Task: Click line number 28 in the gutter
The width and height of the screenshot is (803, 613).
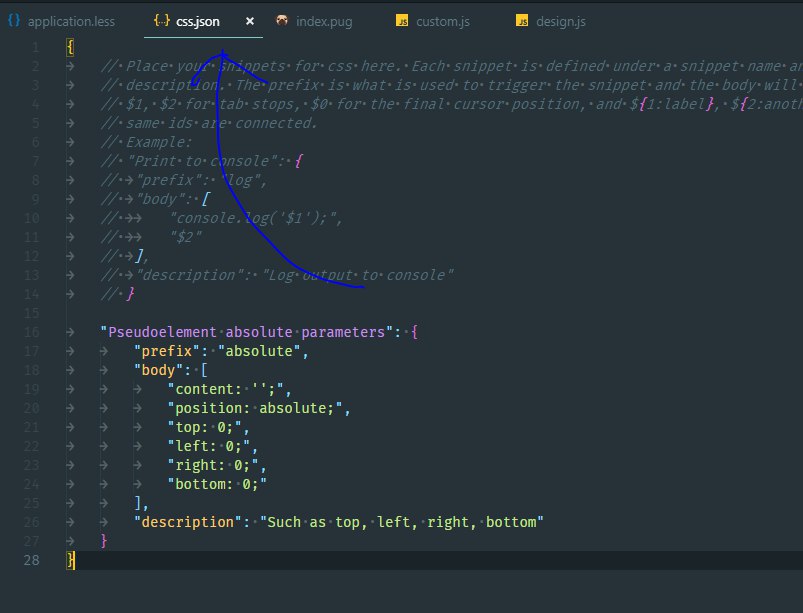Action: coord(31,560)
